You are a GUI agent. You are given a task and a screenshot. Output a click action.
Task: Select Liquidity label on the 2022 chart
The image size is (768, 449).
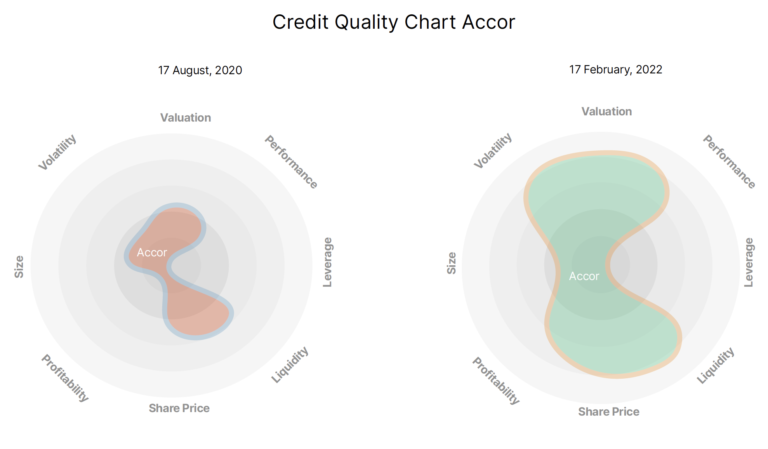715,366
